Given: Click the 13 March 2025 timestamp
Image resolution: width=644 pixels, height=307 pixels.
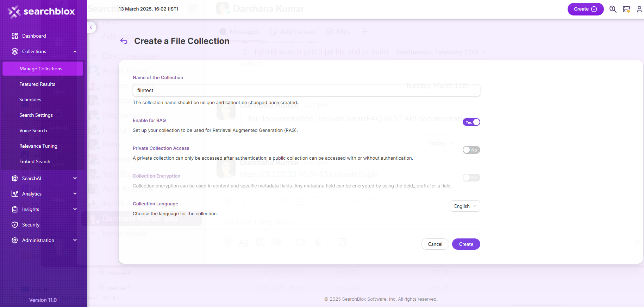Looking at the screenshot, I should click(148, 9).
